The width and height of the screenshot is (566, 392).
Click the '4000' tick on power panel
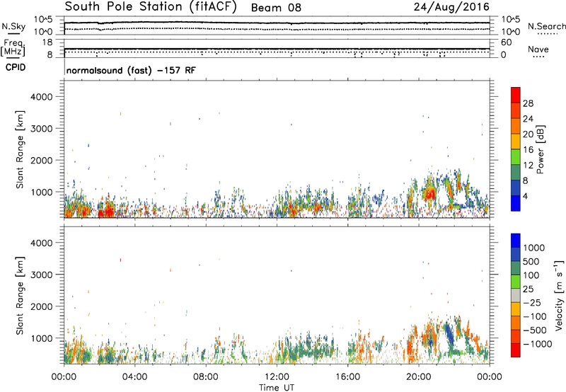42,97
